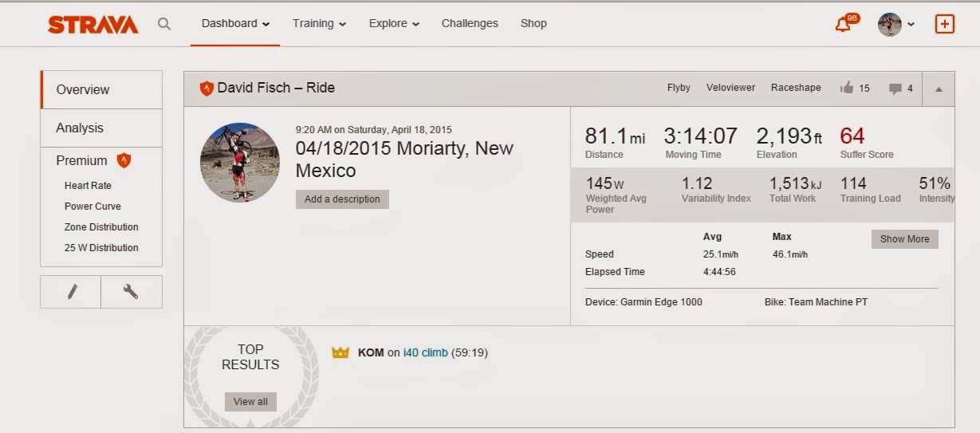Click the rider profile photo
This screenshot has width=980, height=433.
click(239, 163)
